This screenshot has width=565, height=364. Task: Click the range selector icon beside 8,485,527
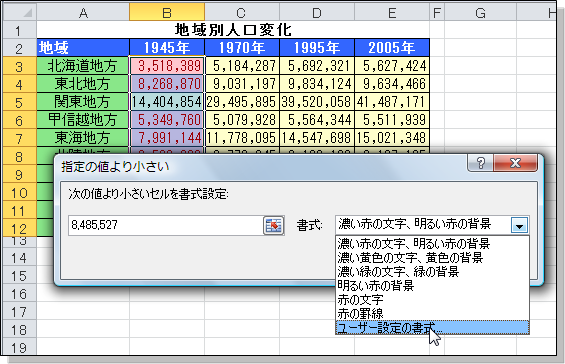pos(273,226)
